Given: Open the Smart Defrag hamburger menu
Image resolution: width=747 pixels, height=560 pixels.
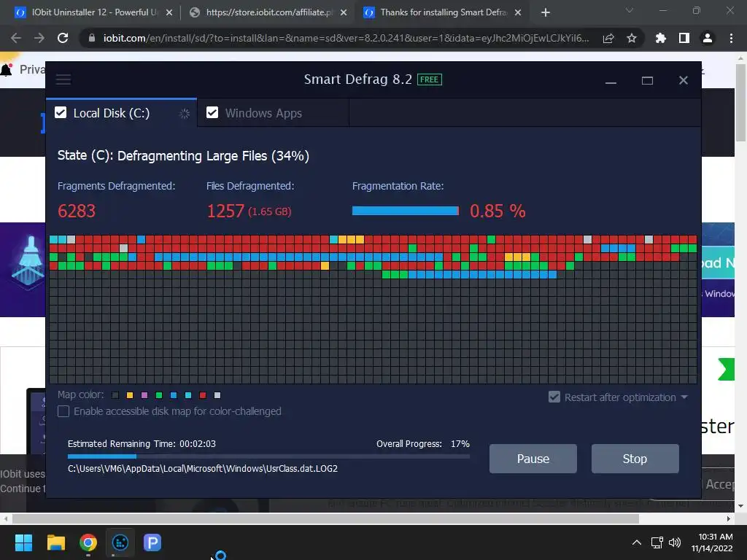Looking at the screenshot, I should point(63,79).
